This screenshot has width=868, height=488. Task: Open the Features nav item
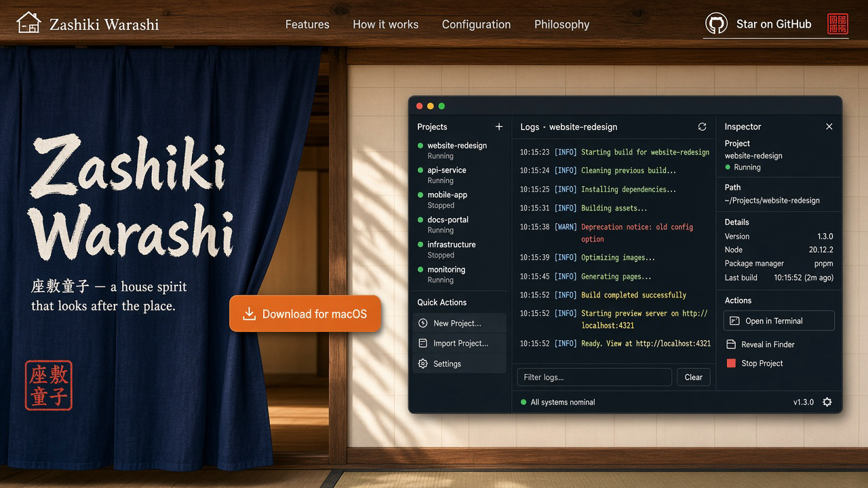click(x=307, y=24)
